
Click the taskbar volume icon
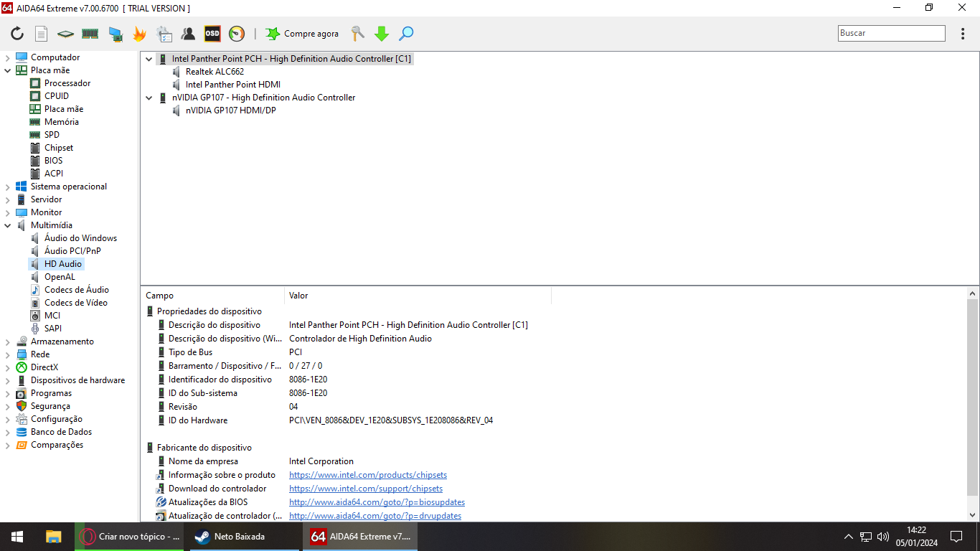point(882,537)
